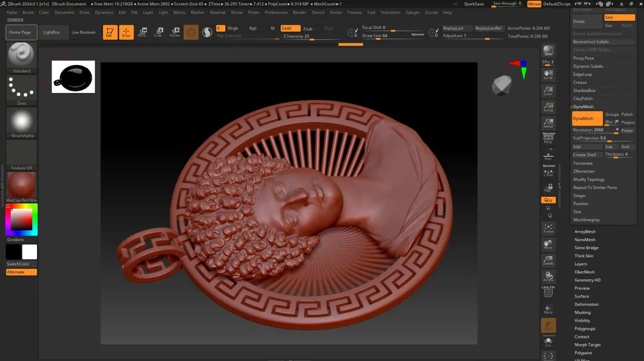Click the Gizmo 3D orange circle icon
Viewport: 644px width, 361px height.
pyautogui.click(x=191, y=32)
